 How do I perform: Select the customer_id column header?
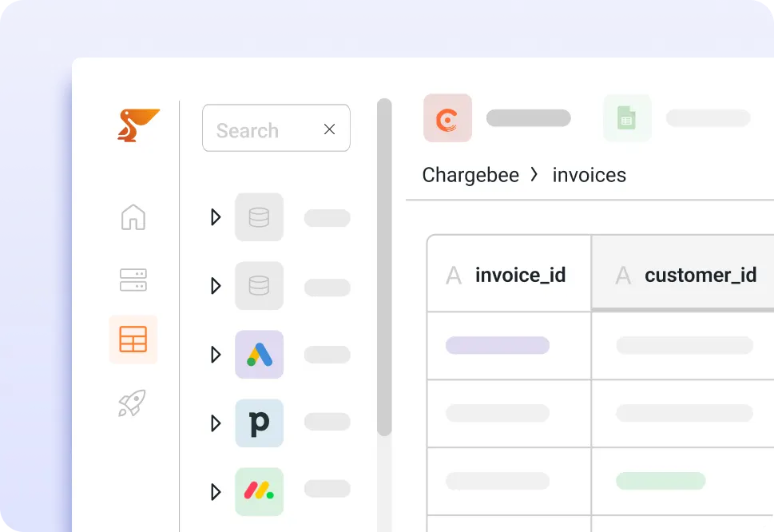701,274
